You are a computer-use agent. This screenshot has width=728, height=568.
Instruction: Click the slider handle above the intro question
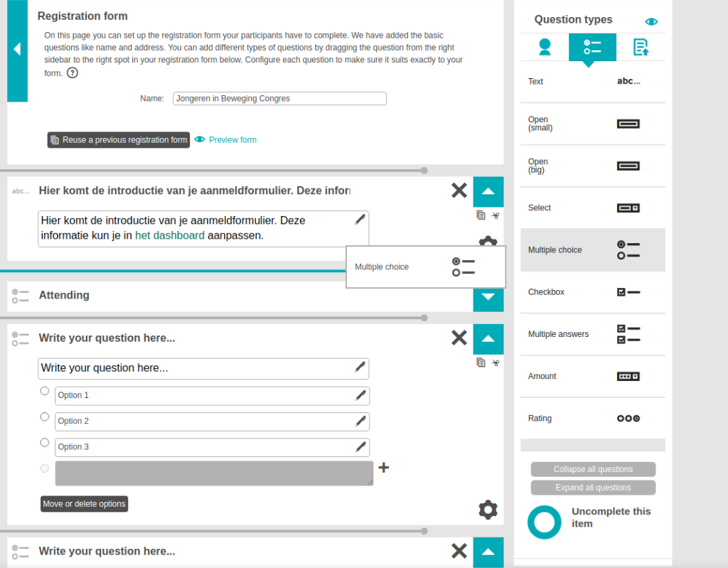coord(424,171)
